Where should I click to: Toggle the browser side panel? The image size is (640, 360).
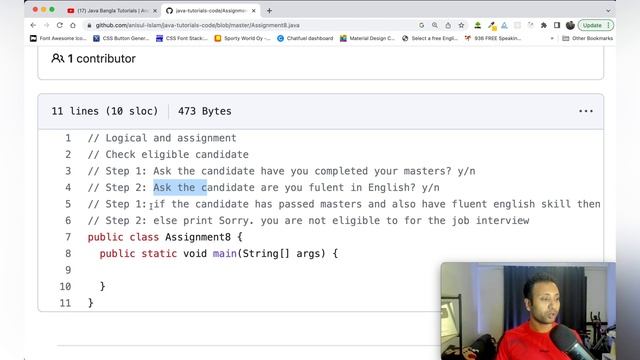coord(557,25)
